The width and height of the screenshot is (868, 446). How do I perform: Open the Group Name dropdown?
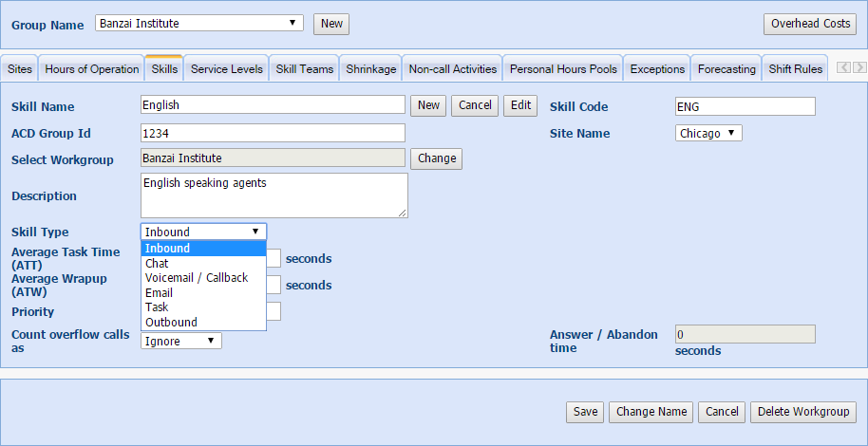click(199, 23)
